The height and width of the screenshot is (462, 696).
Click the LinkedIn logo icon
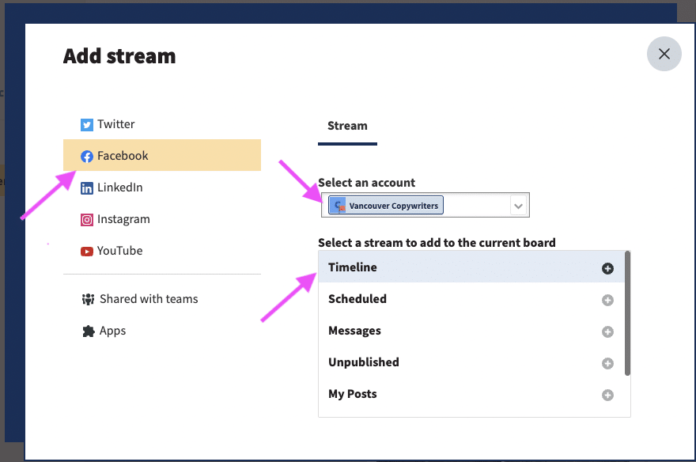point(87,188)
